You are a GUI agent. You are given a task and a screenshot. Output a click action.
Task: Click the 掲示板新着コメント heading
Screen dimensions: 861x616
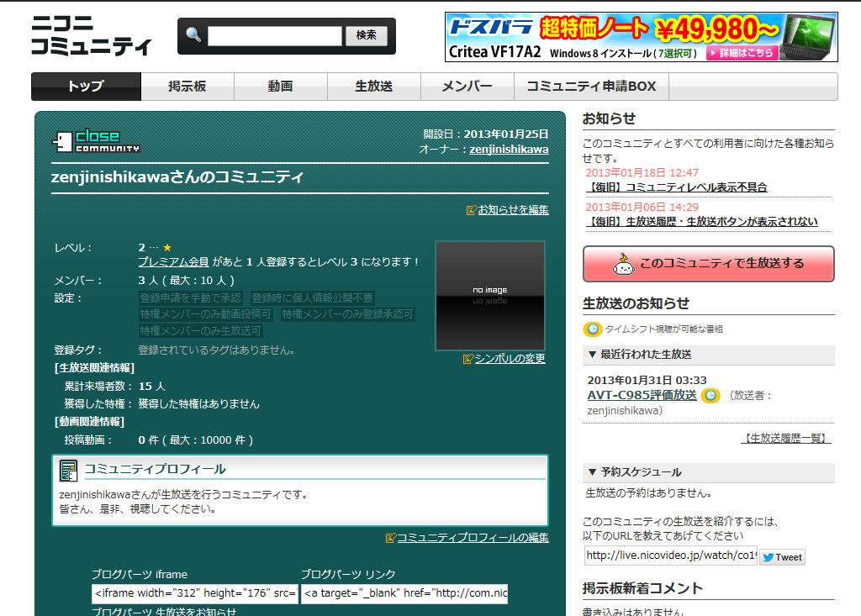(642, 588)
